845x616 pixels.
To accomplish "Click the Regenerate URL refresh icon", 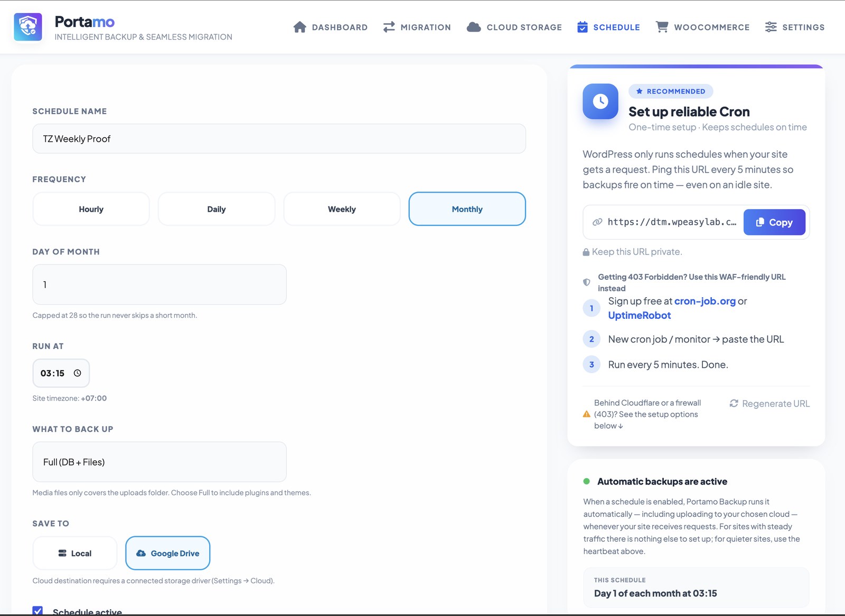I will point(734,403).
